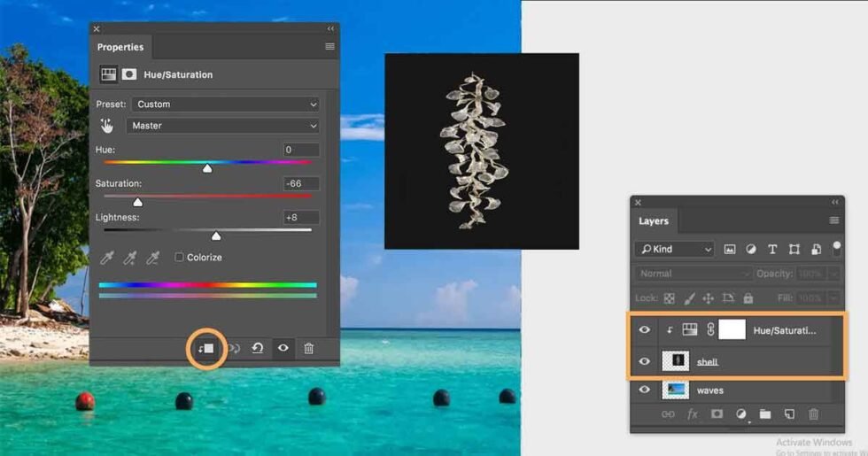The width and height of the screenshot is (868, 456).
Task: Toggle the layer filtering switch
Action: (x=836, y=248)
